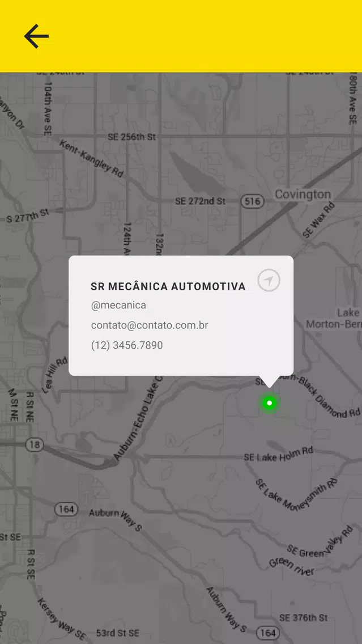Tap Lake Morton-Berrydale area label

[x=333, y=319]
